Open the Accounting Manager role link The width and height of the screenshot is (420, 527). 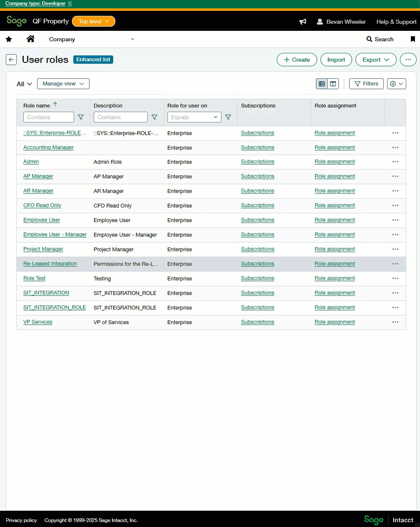(x=48, y=148)
